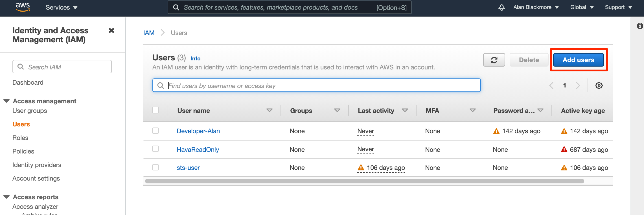The height and width of the screenshot is (215, 644).
Task: Close the IAM navigation panel
Action: pos(111,30)
